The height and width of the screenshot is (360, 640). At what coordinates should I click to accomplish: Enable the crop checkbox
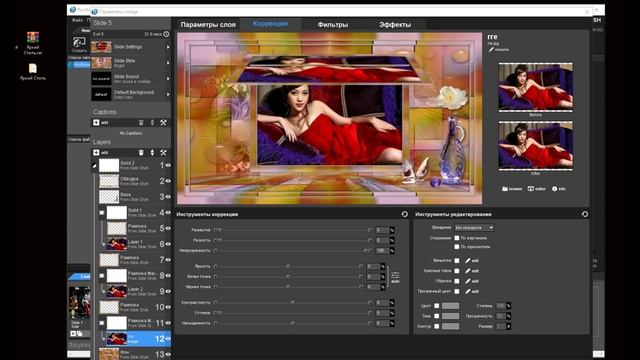coord(457,281)
